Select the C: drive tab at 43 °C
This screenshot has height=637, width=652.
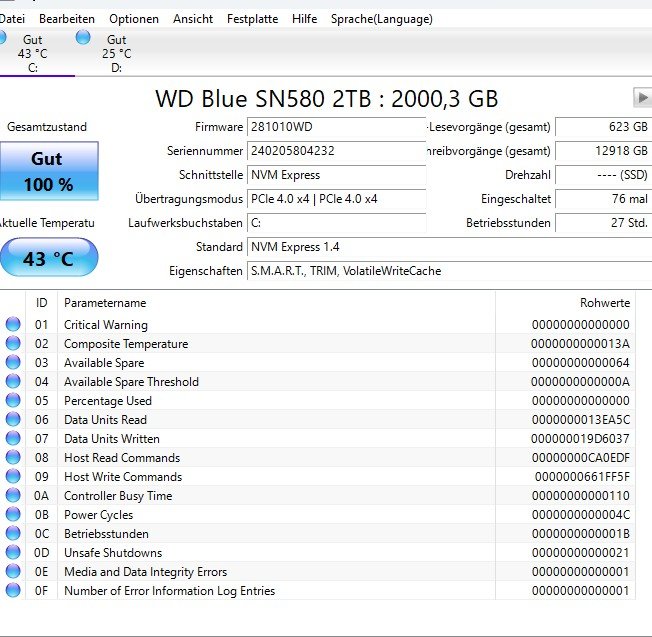click(x=32, y=53)
